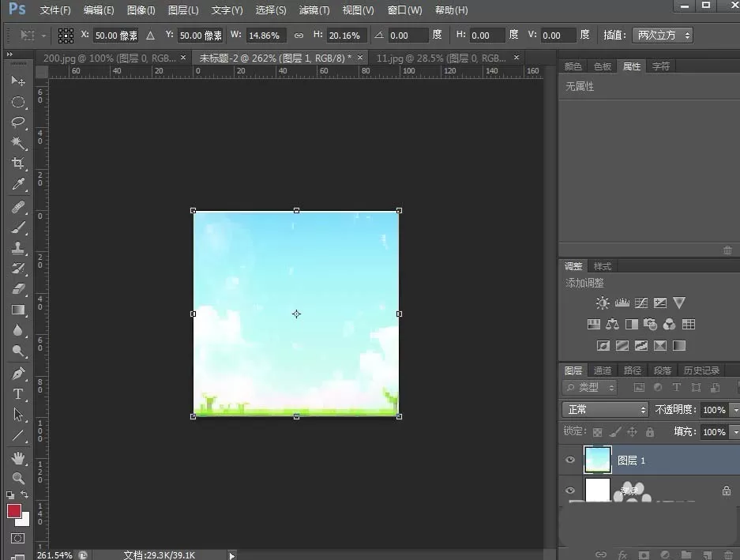Click the link layers button
This screenshot has width=740, height=560.
(601, 554)
